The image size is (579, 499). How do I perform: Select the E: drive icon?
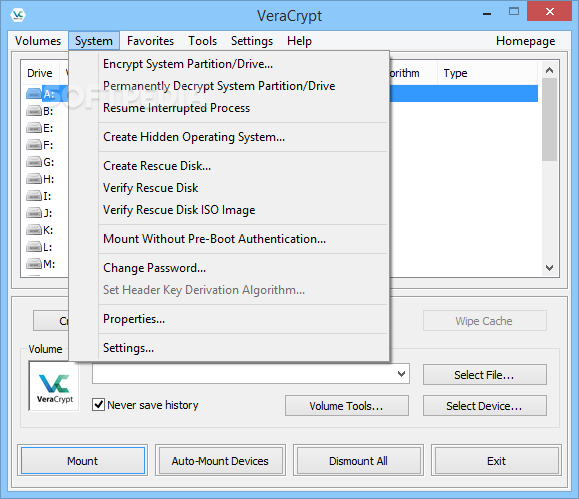34,128
